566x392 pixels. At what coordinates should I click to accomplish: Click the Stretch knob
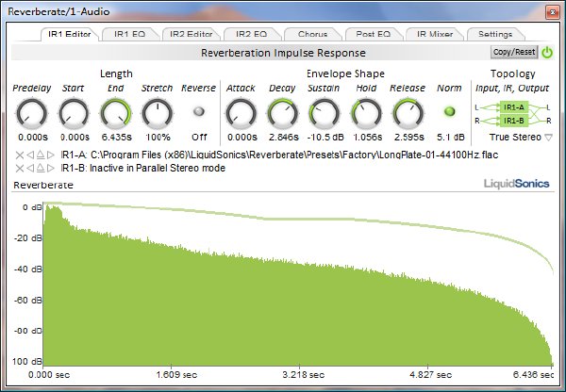click(x=158, y=114)
